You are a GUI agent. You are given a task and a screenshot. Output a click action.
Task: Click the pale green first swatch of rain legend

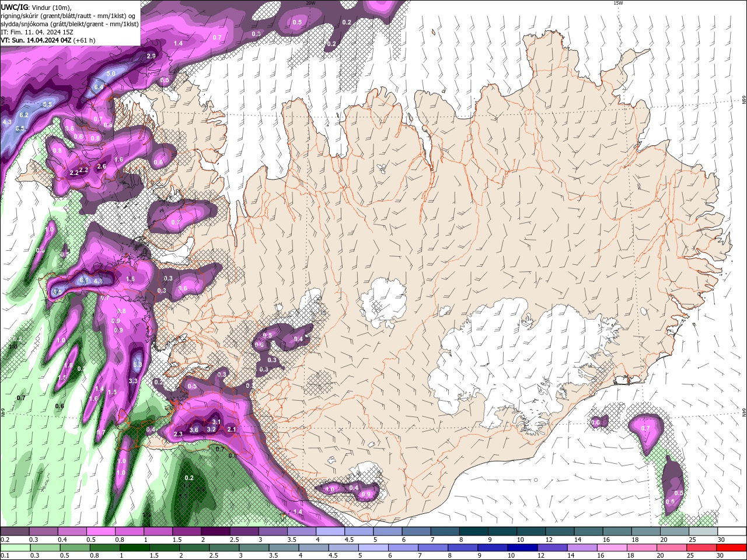tap(15, 548)
